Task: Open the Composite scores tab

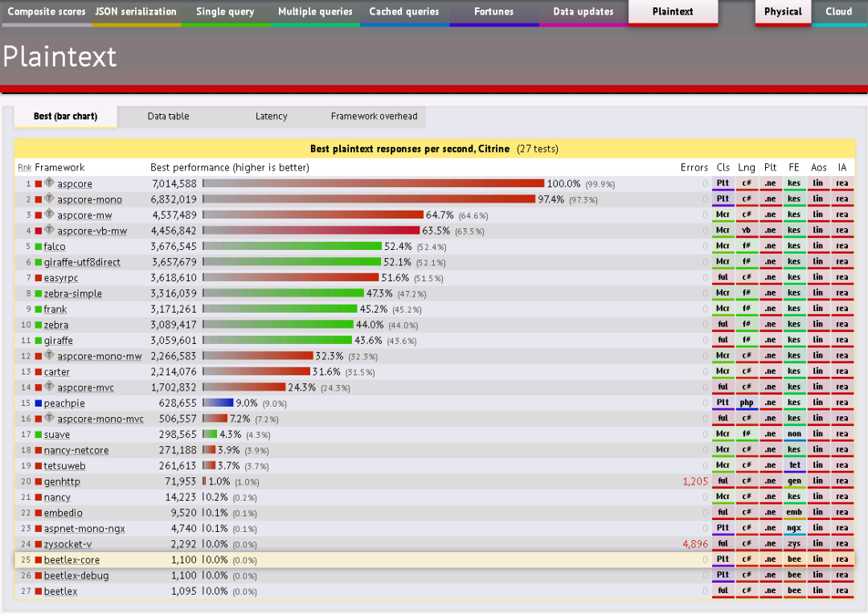Action: pos(47,11)
